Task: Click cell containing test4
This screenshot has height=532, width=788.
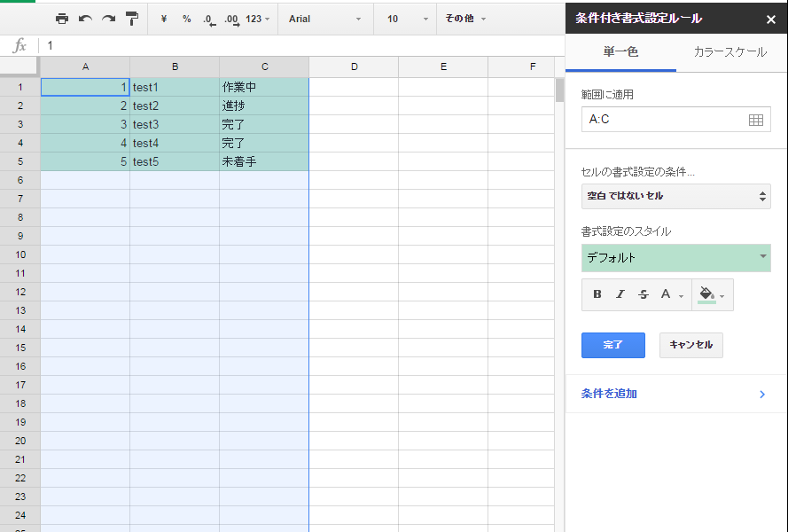Action: [x=175, y=143]
